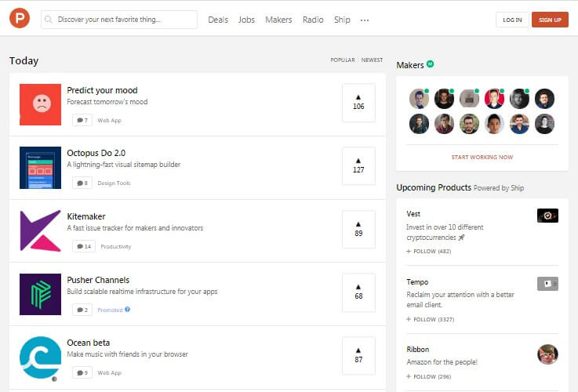This screenshot has height=392, width=578.
Task: Click the Log In button
Action: (x=512, y=20)
